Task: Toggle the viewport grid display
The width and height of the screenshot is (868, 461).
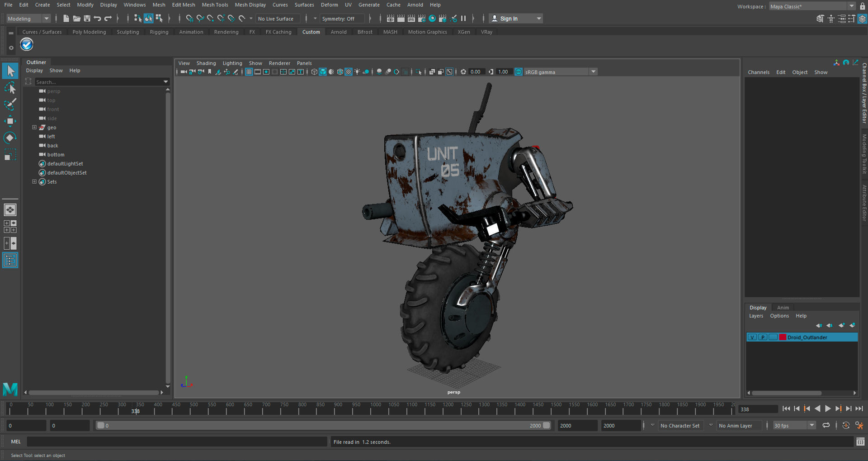Action: (249, 72)
